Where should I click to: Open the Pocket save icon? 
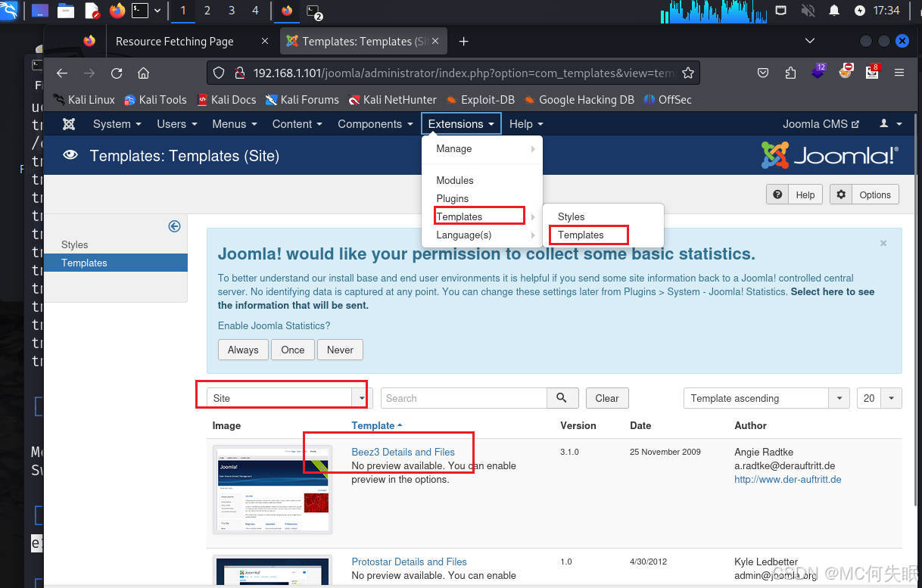point(763,73)
